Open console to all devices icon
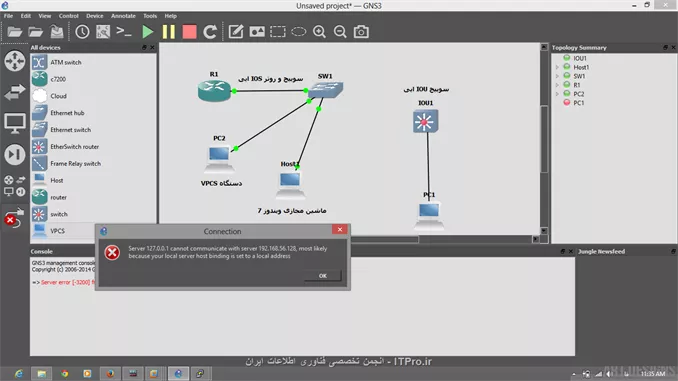Viewport: 678px width, 381px height. 124,32
